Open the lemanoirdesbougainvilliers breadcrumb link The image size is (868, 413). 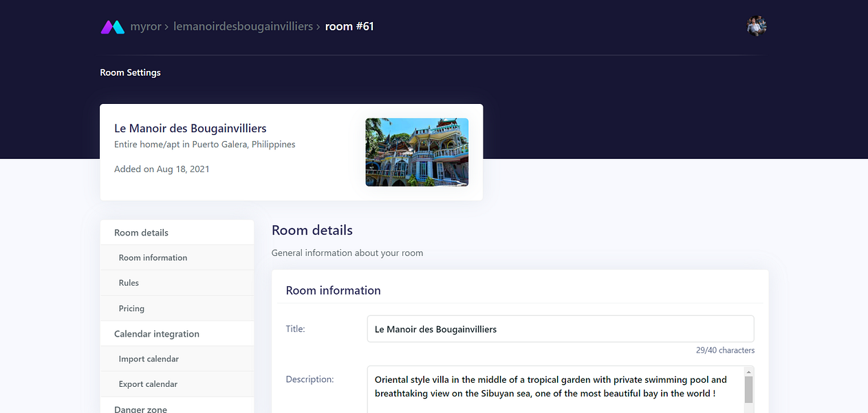pyautogui.click(x=243, y=27)
